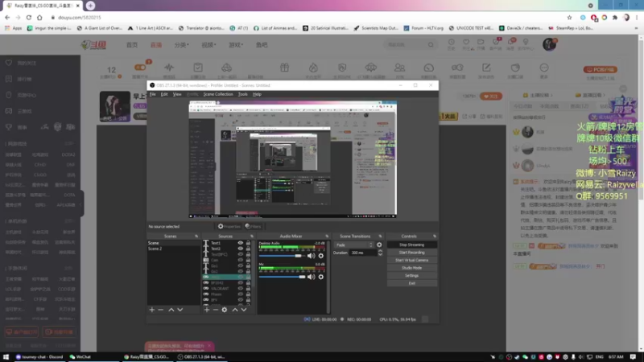Show more Chrome bookmarks overflow
The width and height of the screenshot is (644, 362).
coord(636,28)
